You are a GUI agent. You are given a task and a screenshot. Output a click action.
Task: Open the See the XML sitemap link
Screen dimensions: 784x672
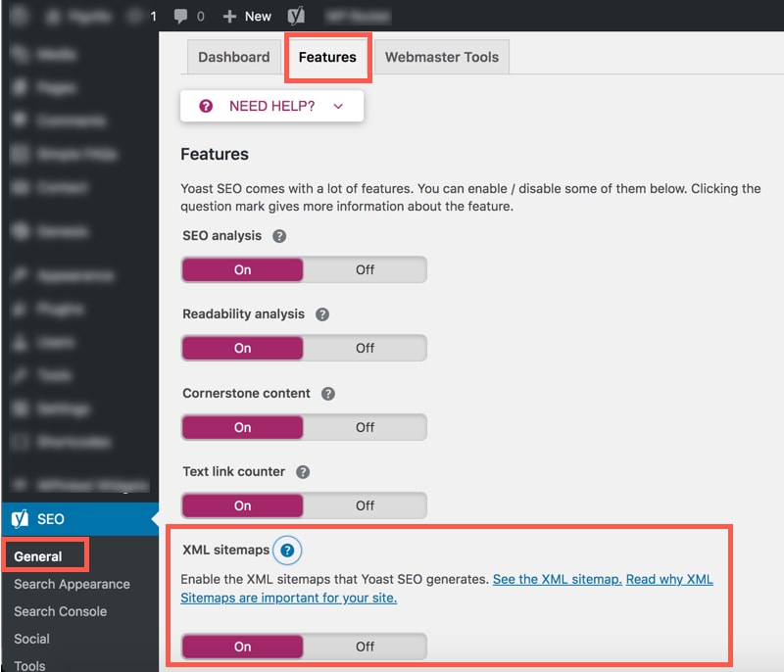[x=557, y=579]
